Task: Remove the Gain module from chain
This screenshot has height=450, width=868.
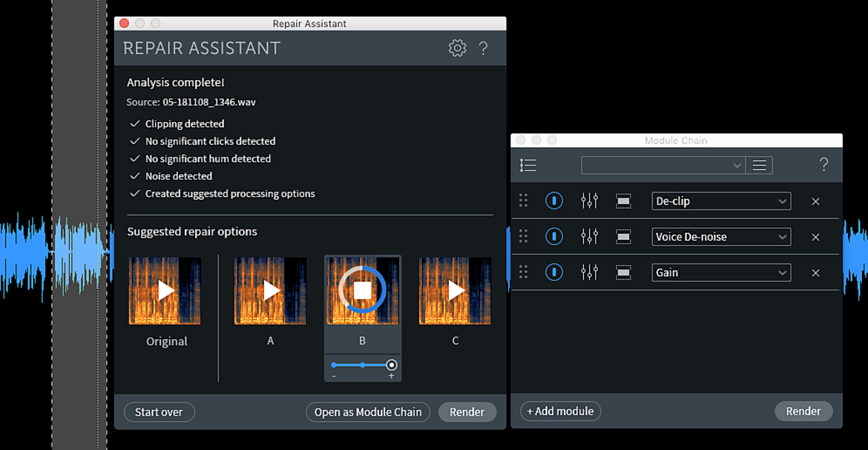Action: [x=815, y=273]
